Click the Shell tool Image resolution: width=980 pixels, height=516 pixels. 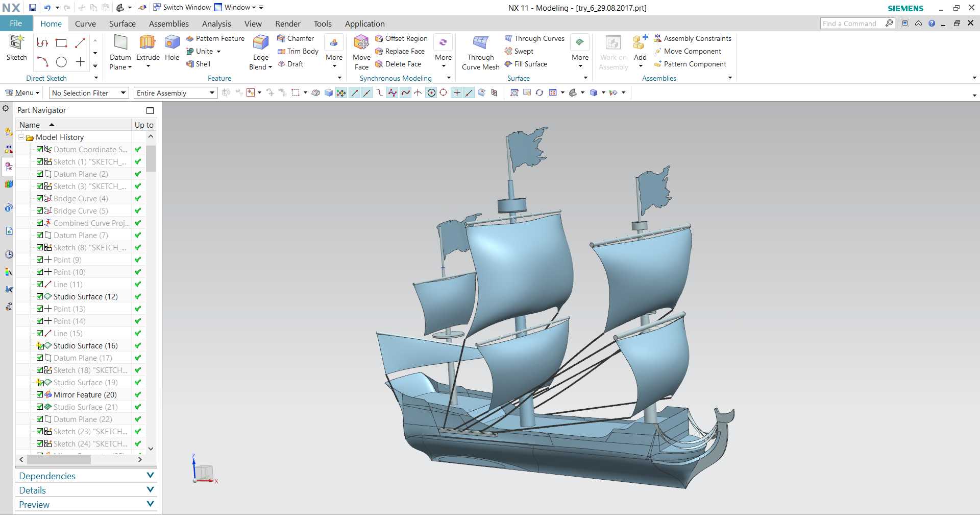point(199,64)
